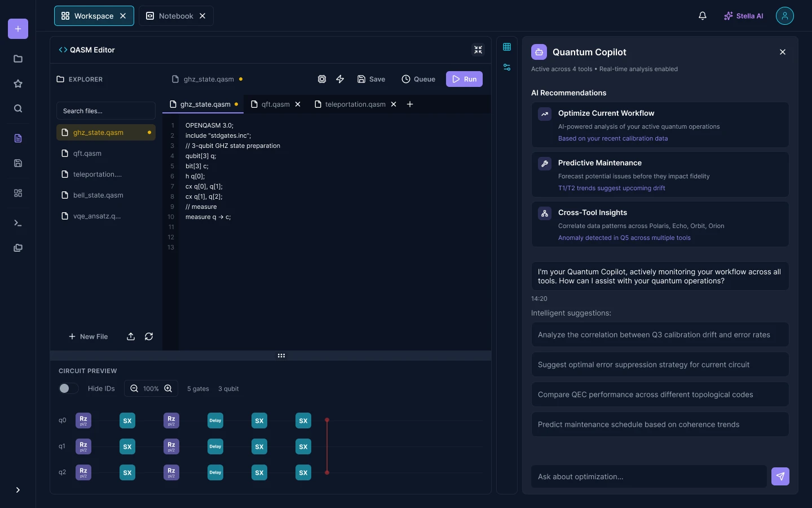Screen dimensions: 812x508
Task: Collapse the QASM Editor panel
Action: 478,50
